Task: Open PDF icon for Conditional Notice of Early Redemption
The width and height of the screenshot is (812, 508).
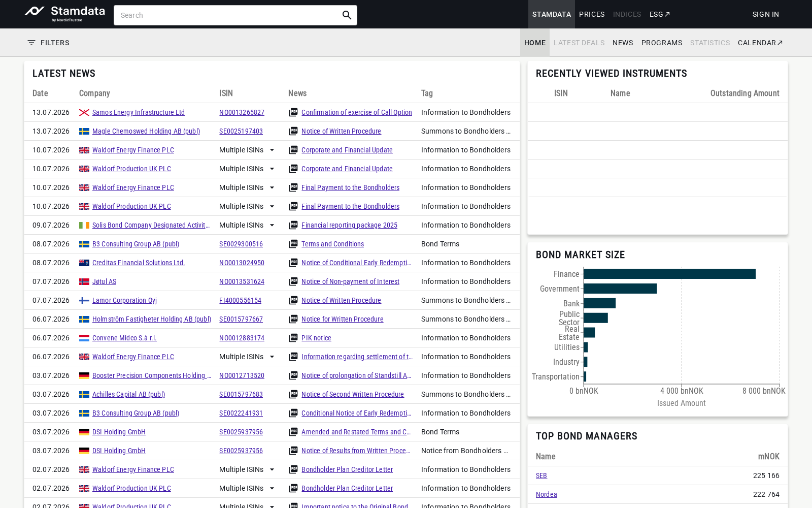Action: pyautogui.click(x=293, y=413)
